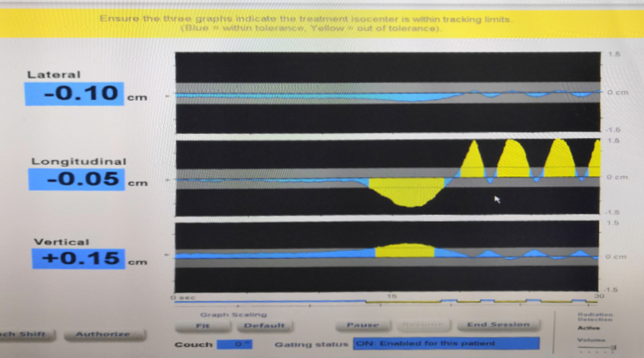
Task: Pause the tracking session
Action: pyautogui.click(x=362, y=325)
